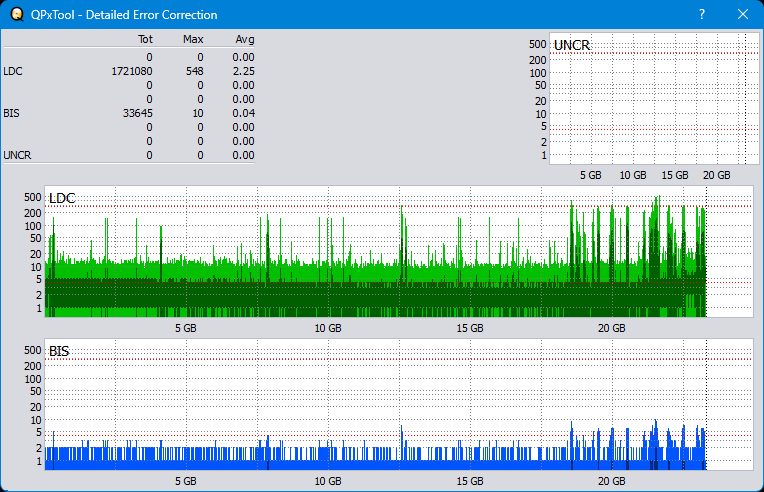The image size is (764, 492).
Task: Select the LDC total value 1721080
Action: point(132,71)
